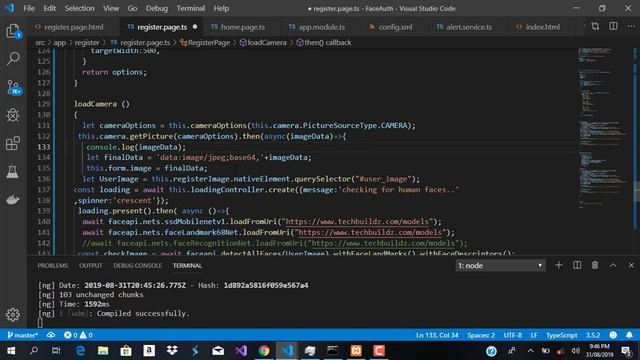Kill the terminal with trash icon

click(x=595, y=265)
